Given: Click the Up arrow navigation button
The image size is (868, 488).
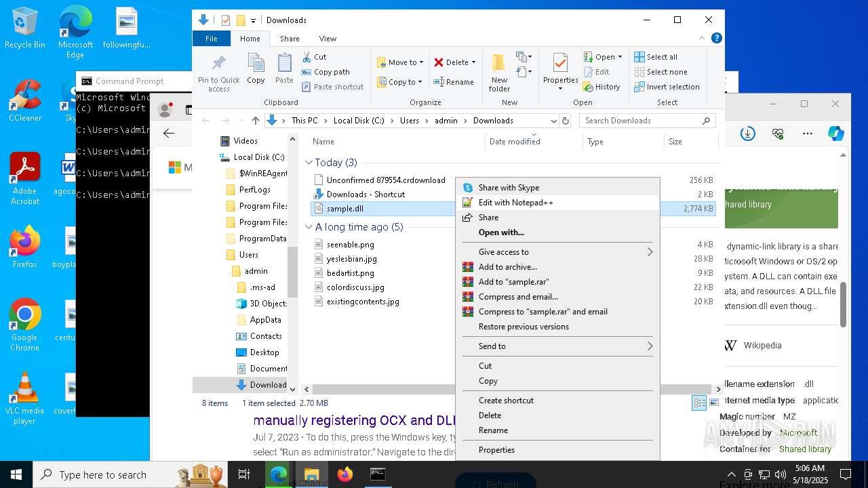Looking at the screenshot, I should click(x=255, y=121).
